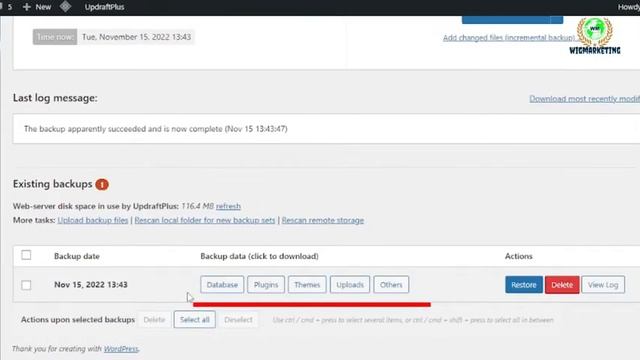Click the Backup data (click to download) header
The image size is (640, 360).
[x=259, y=256]
